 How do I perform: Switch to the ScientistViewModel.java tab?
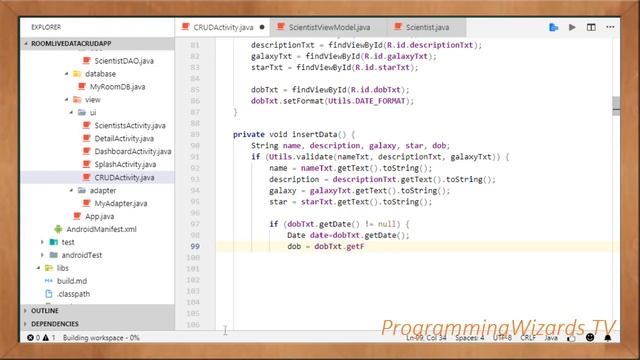(x=329, y=27)
